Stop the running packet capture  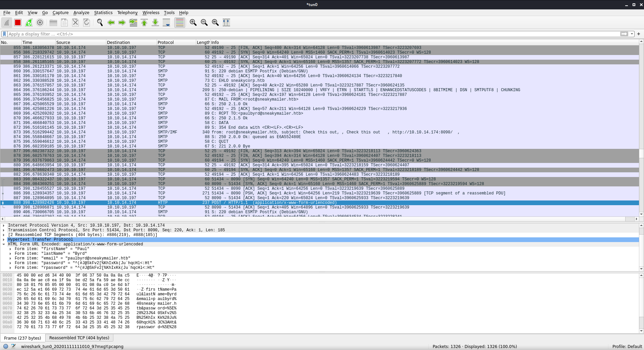[18, 22]
